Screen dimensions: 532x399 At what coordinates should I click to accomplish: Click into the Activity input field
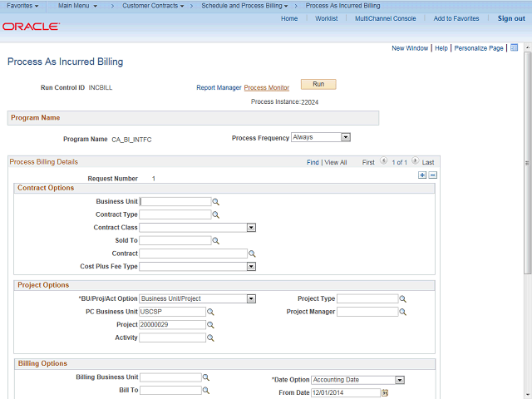172,338
